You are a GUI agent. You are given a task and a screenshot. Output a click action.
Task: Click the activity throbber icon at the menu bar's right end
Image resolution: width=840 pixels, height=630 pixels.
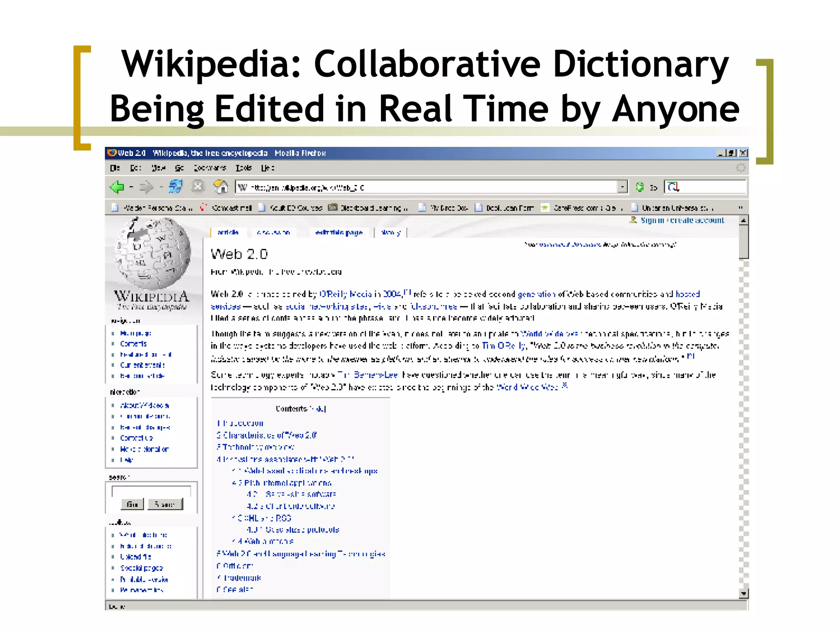coord(740,168)
